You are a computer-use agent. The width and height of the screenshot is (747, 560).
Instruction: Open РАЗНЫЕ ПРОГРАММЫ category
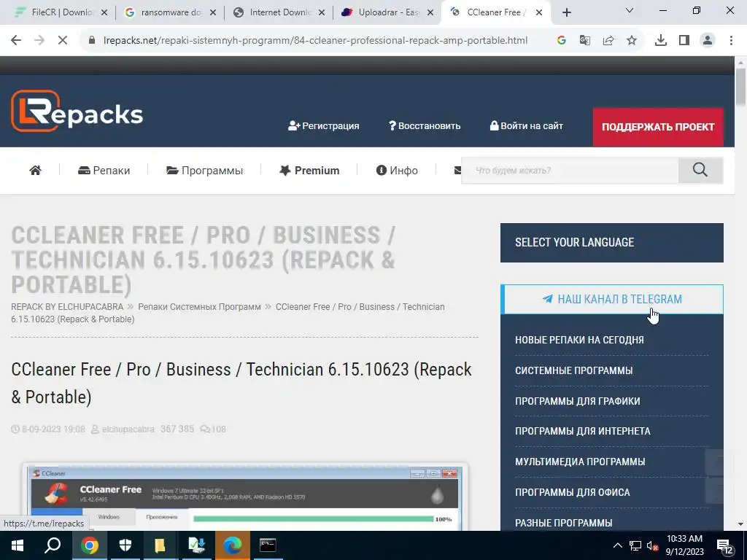coord(564,523)
